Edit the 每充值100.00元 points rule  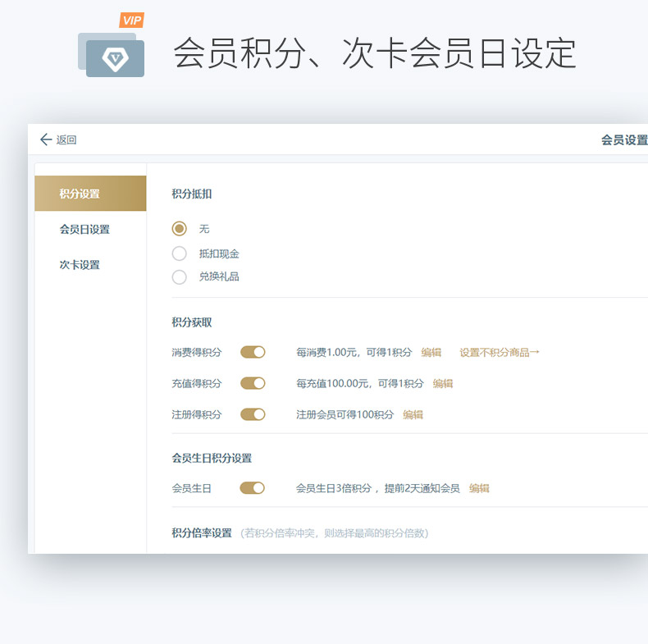click(x=443, y=383)
